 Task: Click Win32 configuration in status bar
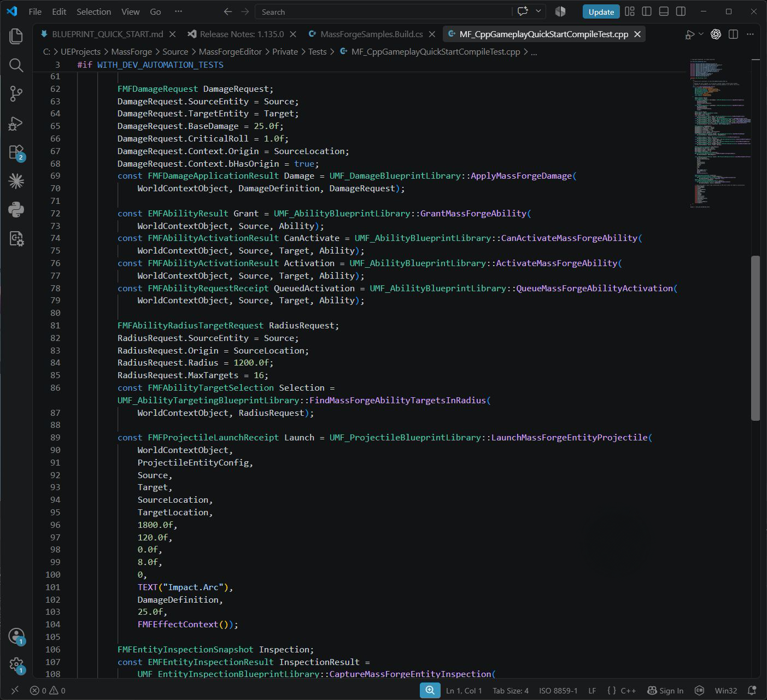tap(726, 690)
